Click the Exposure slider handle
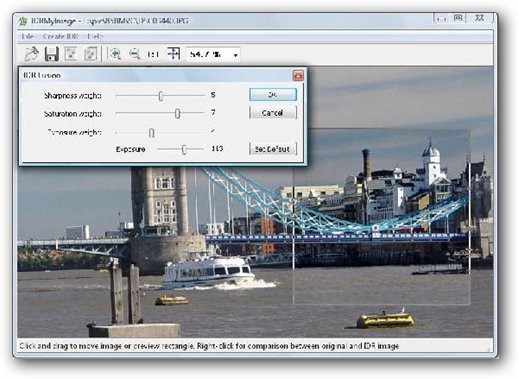Screen dimensions: 519x379 (x=184, y=149)
